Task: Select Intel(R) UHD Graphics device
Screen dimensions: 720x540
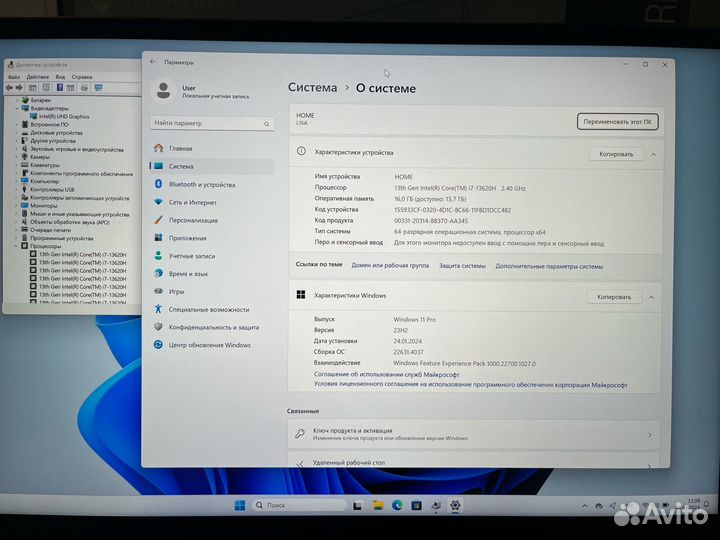Action: tap(64, 117)
